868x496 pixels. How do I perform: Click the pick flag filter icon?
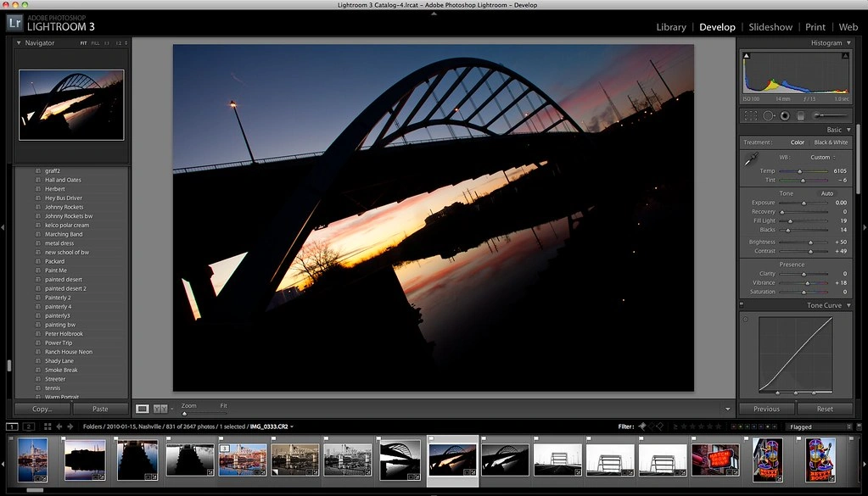click(x=641, y=425)
